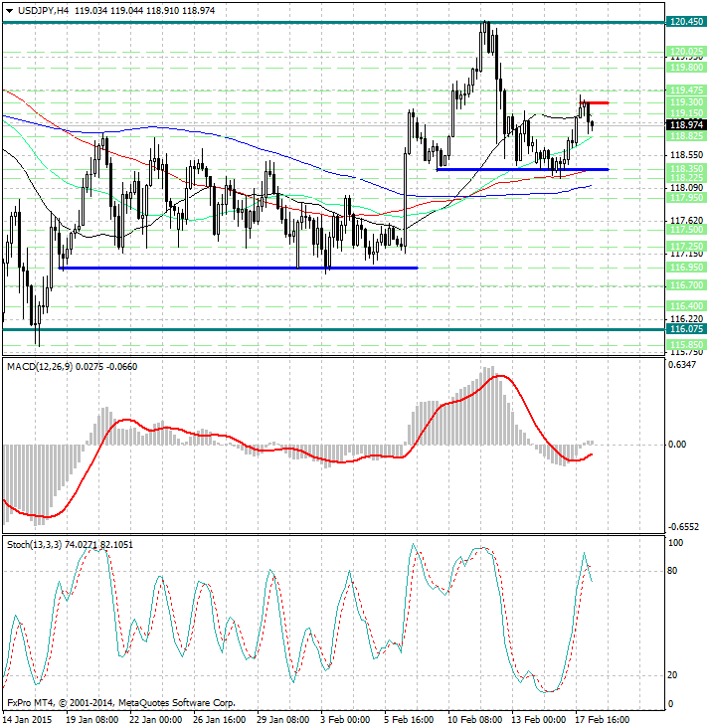Click the 120.025 level price label
This screenshot has width=707, height=728.
click(686, 51)
